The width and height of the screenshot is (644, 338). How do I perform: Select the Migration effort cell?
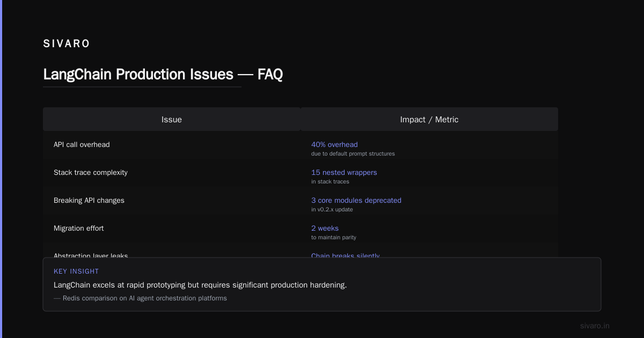tap(79, 228)
